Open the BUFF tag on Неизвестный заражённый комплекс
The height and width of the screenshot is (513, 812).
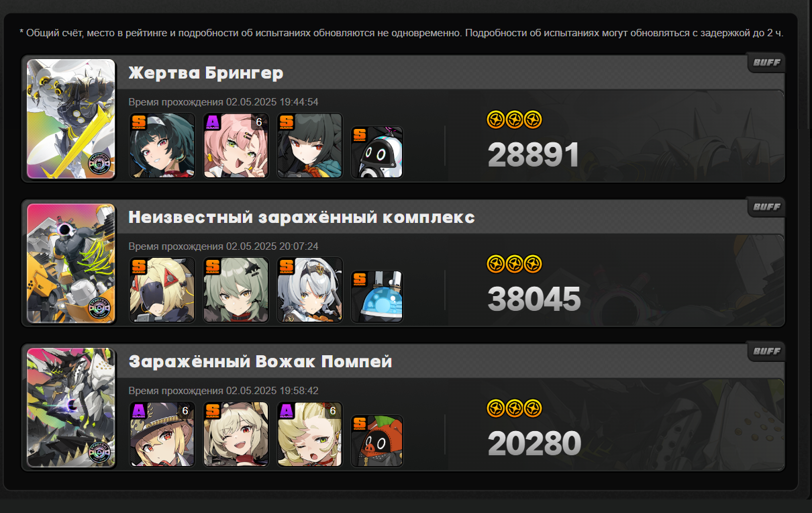pyautogui.click(x=766, y=207)
